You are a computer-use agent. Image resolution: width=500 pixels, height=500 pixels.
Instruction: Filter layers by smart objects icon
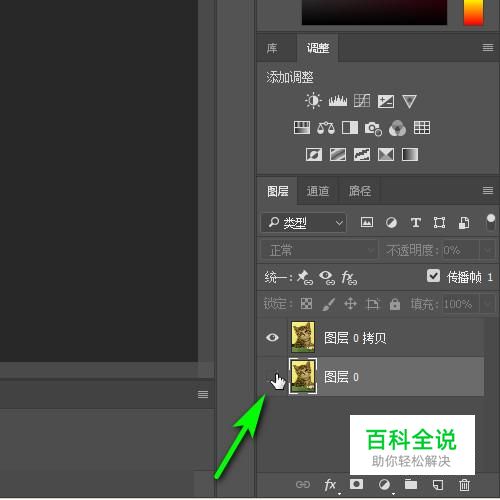point(464,223)
